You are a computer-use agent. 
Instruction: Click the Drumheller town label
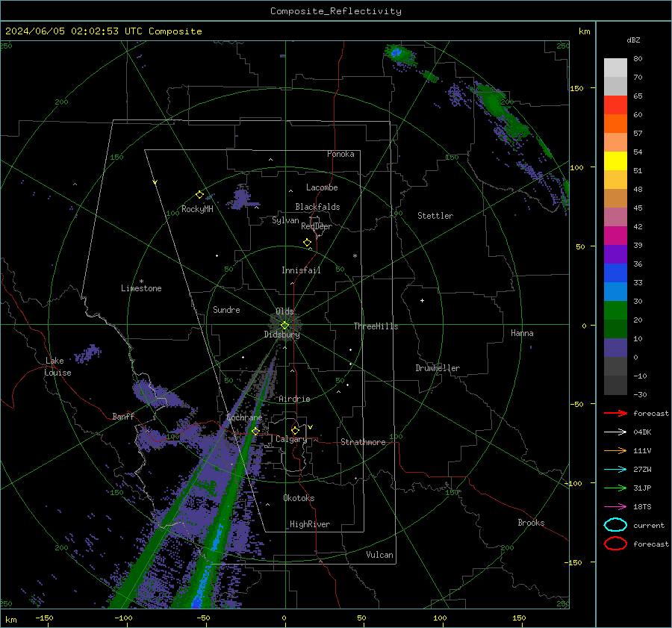pyautogui.click(x=438, y=368)
